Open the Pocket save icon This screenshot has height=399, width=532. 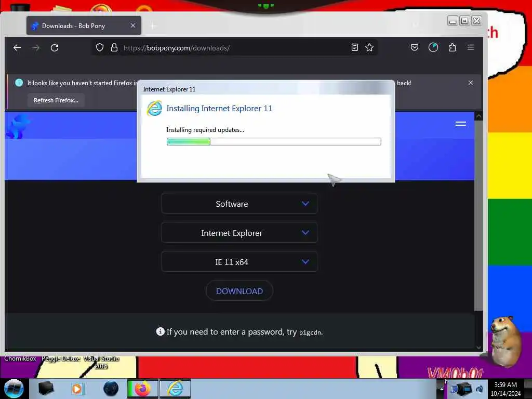[x=414, y=47]
